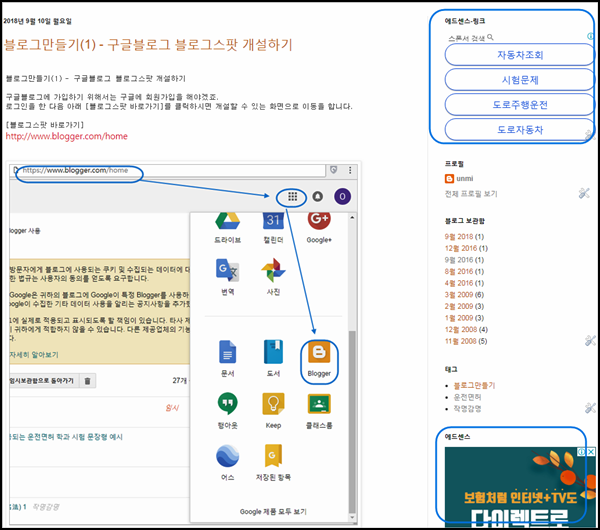
Task: Click the 다이렉트 ad banner image
Action: click(520, 487)
